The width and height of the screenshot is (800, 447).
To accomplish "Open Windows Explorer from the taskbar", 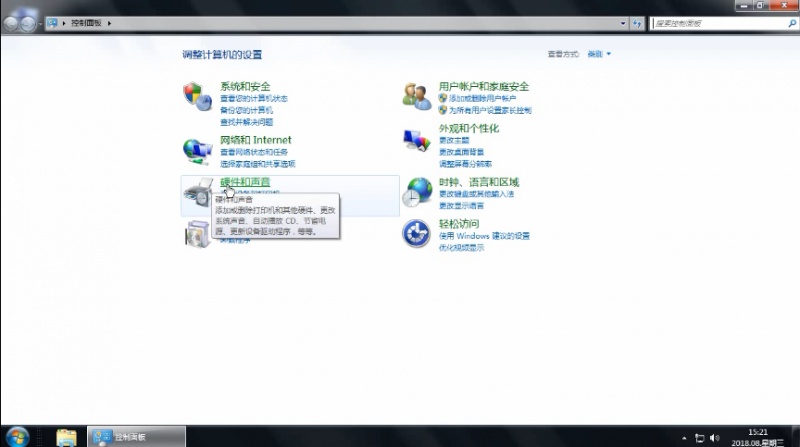I will tap(66, 437).
